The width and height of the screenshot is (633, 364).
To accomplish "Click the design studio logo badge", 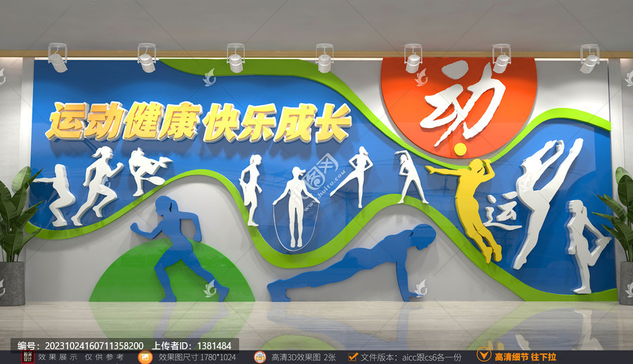I will 28,357.
